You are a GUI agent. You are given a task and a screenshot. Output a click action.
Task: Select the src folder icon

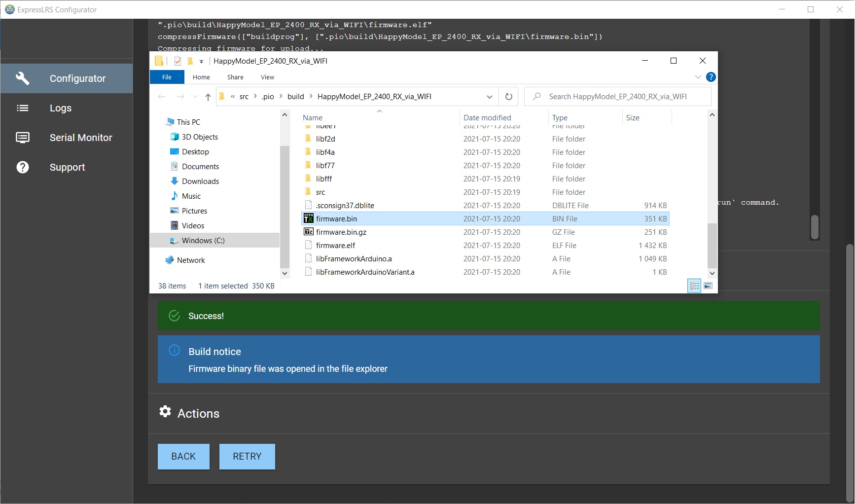click(308, 192)
